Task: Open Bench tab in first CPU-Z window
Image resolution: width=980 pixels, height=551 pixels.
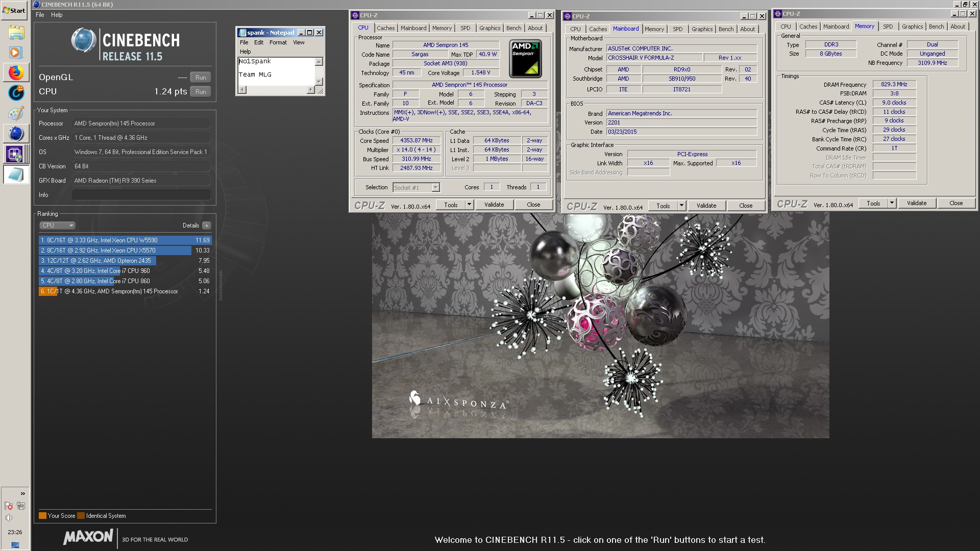Action: 513,28
